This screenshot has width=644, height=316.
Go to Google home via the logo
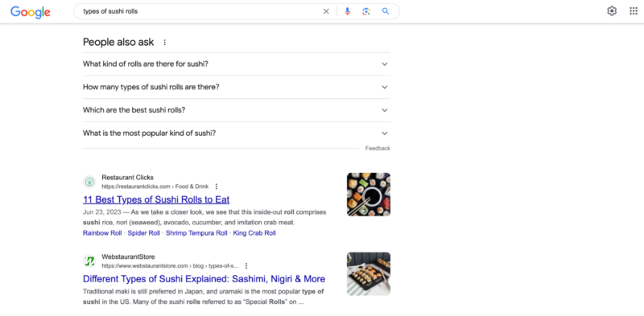click(31, 12)
